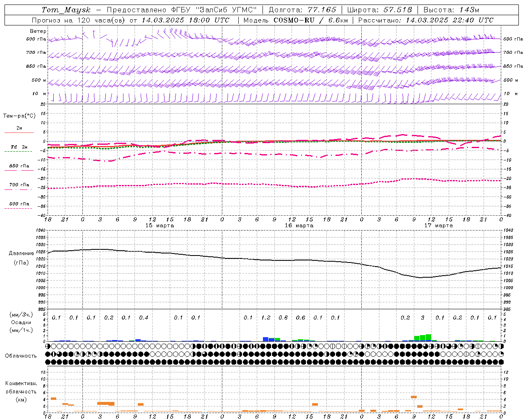Viewport: 525px width, 420px height.
Task: Click the 2м temperature legend entry
Action: coord(19,128)
